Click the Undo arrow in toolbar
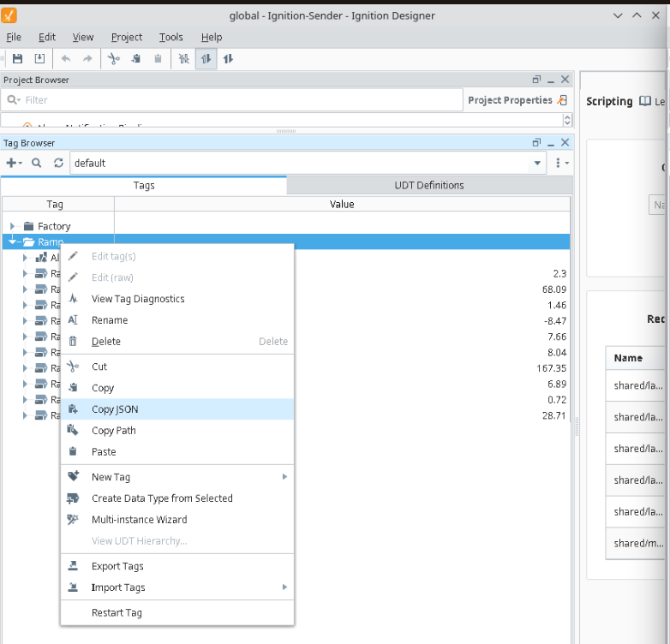This screenshot has height=644, width=670. pyautogui.click(x=65, y=58)
